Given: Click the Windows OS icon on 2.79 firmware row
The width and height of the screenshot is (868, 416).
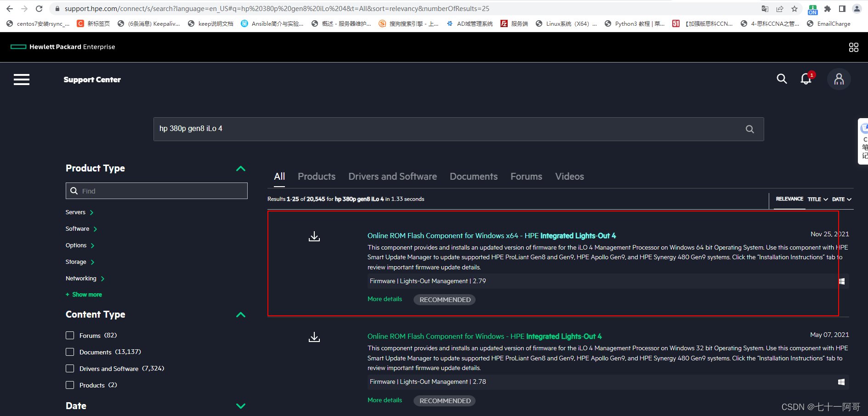Looking at the screenshot, I should [841, 281].
